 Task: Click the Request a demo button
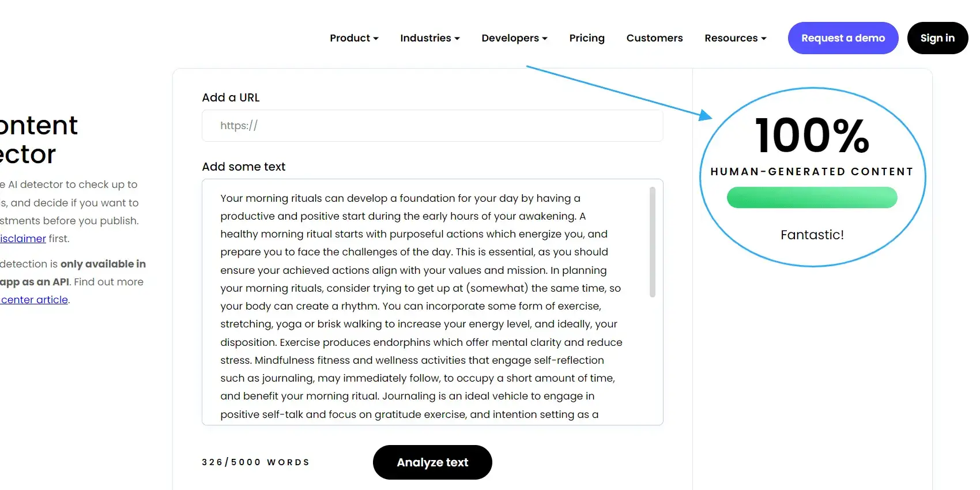pos(843,38)
